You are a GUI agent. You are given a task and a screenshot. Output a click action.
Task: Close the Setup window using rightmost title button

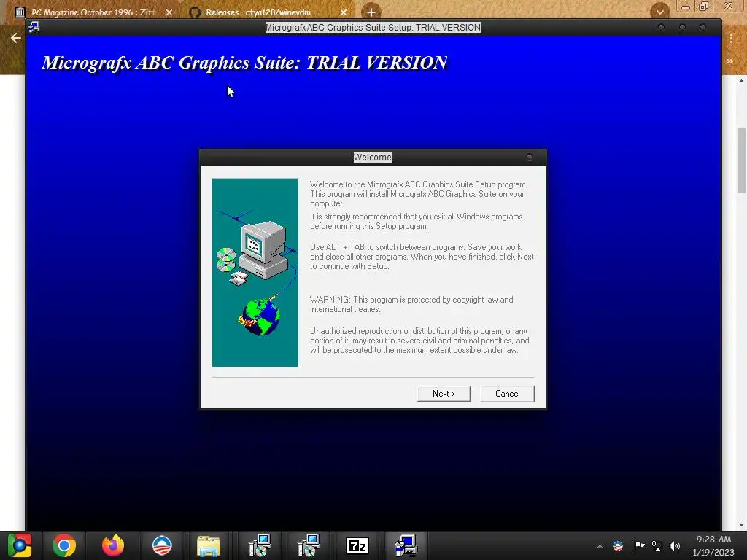tap(703, 28)
